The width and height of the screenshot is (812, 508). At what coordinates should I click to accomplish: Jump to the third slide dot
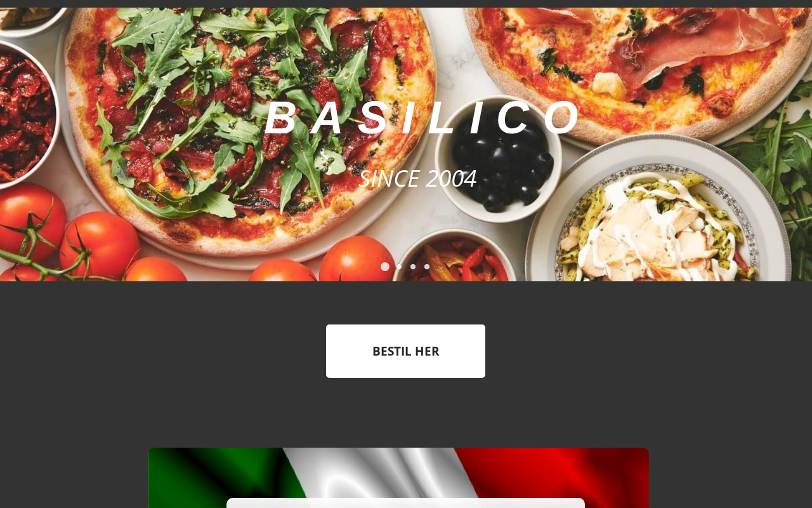coord(413,267)
